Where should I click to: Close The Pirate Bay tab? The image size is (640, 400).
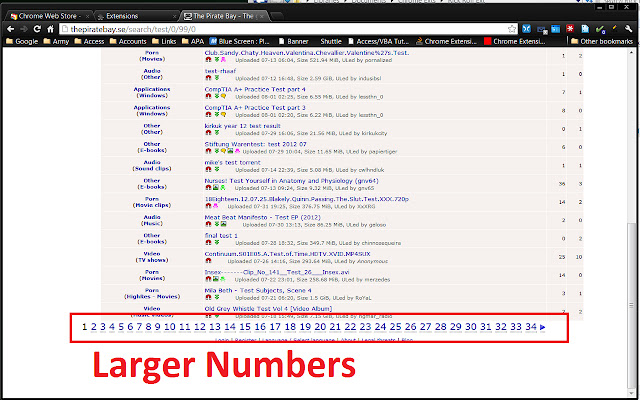(x=262, y=16)
